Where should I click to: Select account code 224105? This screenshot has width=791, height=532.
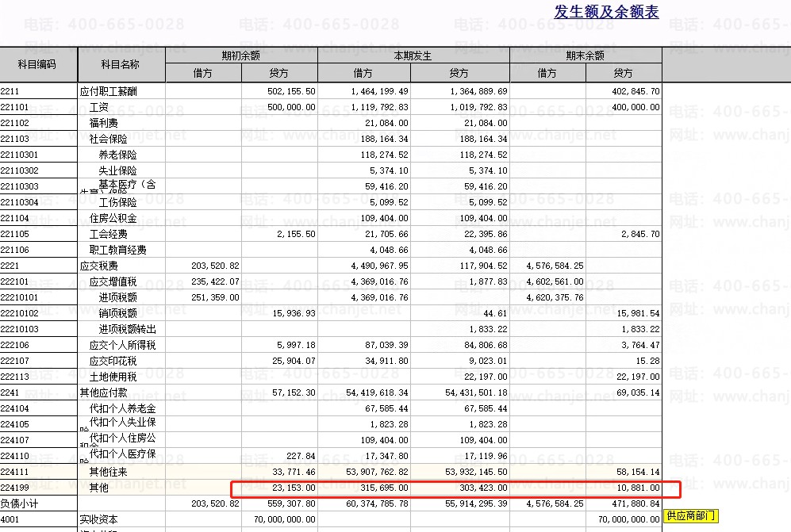[14, 424]
